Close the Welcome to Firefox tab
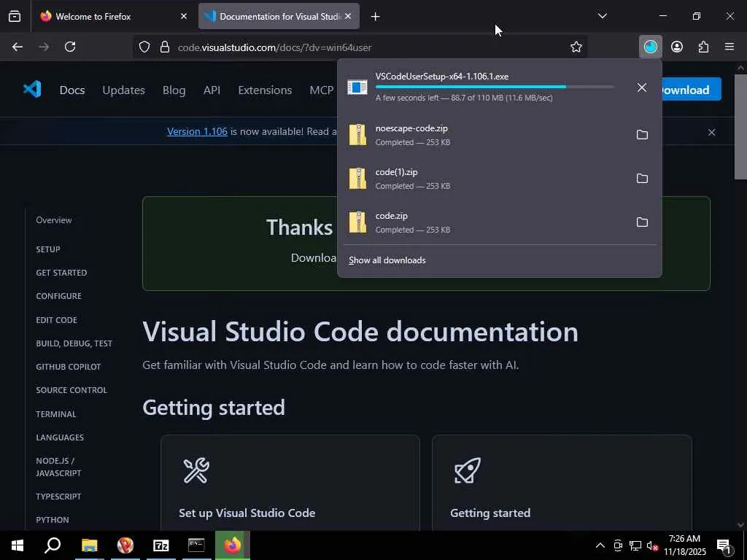747x560 pixels. [184, 17]
